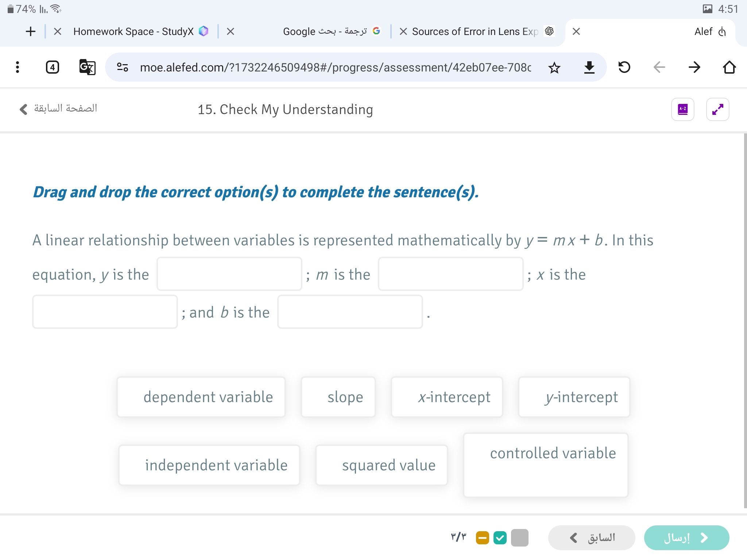
Task: Click '15. Check My Understanding' title
Action: 285,109
